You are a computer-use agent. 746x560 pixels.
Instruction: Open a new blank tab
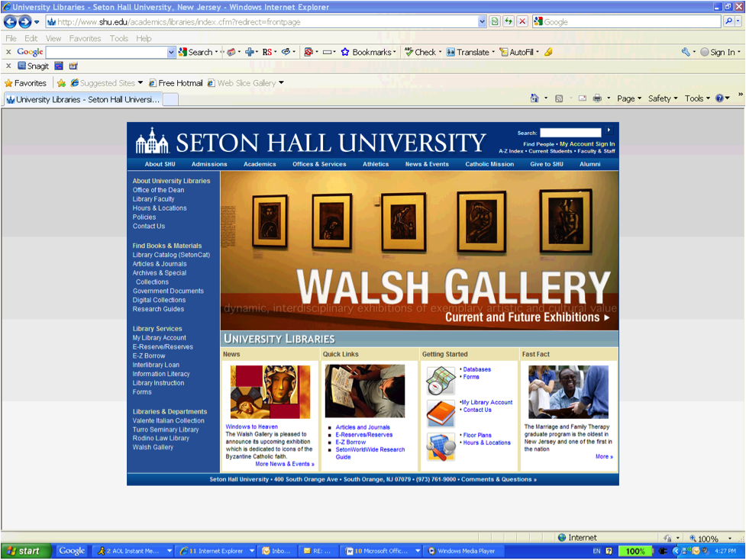[171, 99]
